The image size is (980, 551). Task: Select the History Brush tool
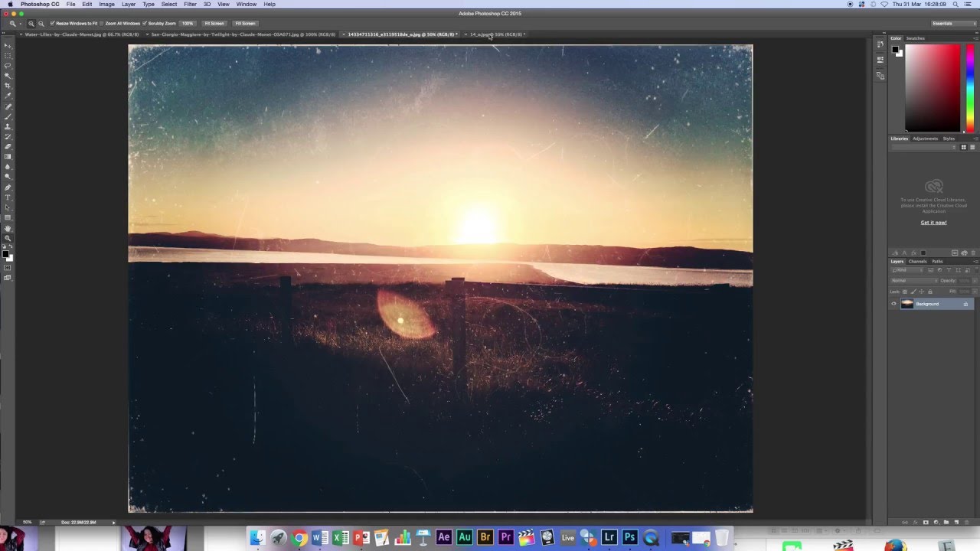pos(7,136)
